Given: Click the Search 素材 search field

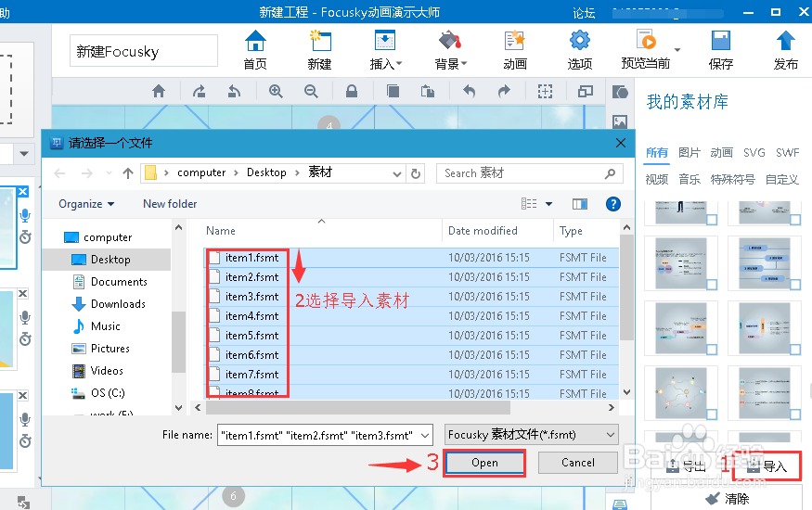Looking at the screenshot, I should point(529,173).
